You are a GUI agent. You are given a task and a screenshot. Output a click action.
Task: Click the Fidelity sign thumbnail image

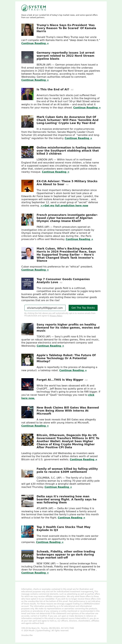point(27,556)
